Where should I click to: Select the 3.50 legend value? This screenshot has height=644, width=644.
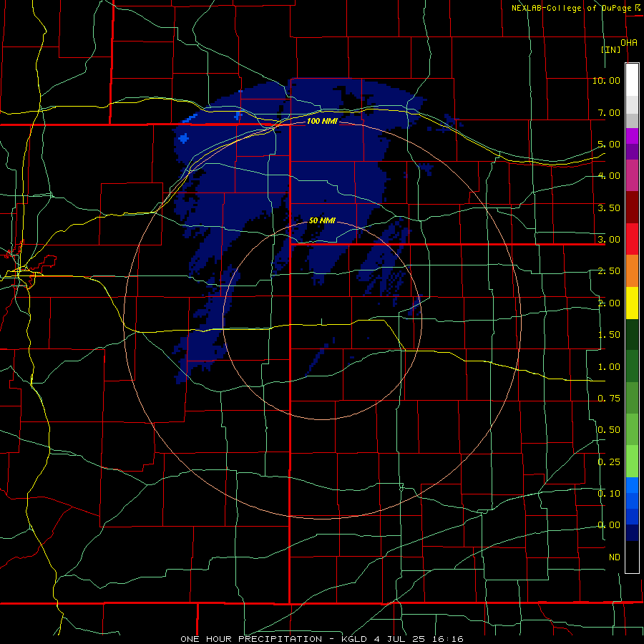(x=609, y=208)
